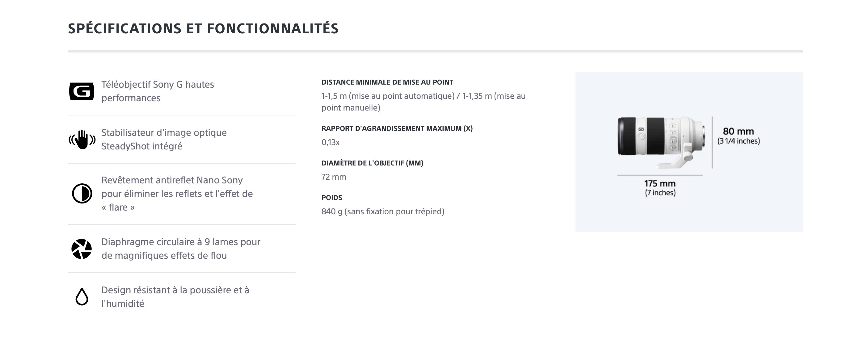Image resolution: width=868 pixels, height=339 pixels.
Task: Click the 'Diamètre de l'objectif (mm)' label
Action: pos(372,163)
